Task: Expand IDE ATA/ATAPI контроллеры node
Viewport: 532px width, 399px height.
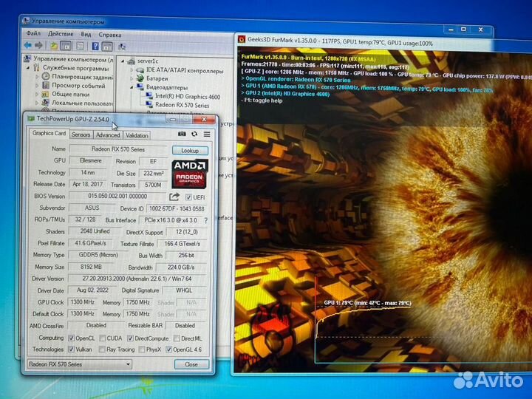Action: click(x=132, y=70)
